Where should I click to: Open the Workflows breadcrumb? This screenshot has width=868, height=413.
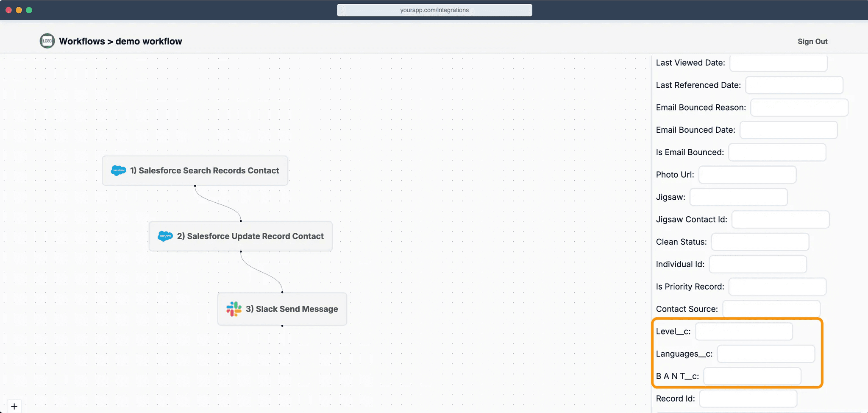[x=82, y=42]
